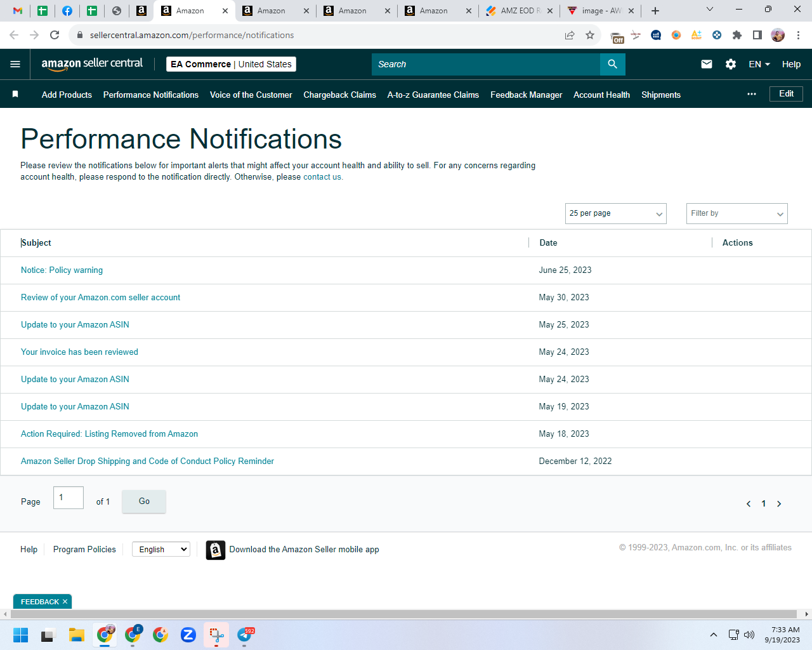This screenshot has width=812, height=650.
Task: Show hidden system tray icons
Action: click(714, 634)
